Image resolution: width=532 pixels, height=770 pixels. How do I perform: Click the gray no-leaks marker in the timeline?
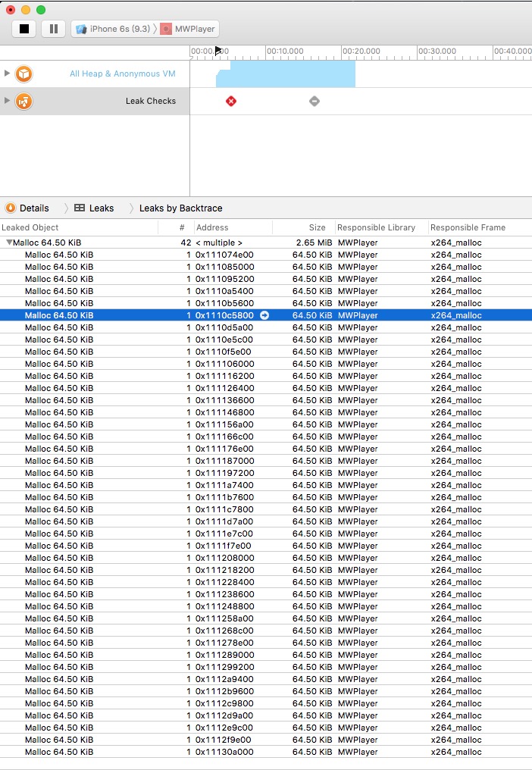coord(315,101)
